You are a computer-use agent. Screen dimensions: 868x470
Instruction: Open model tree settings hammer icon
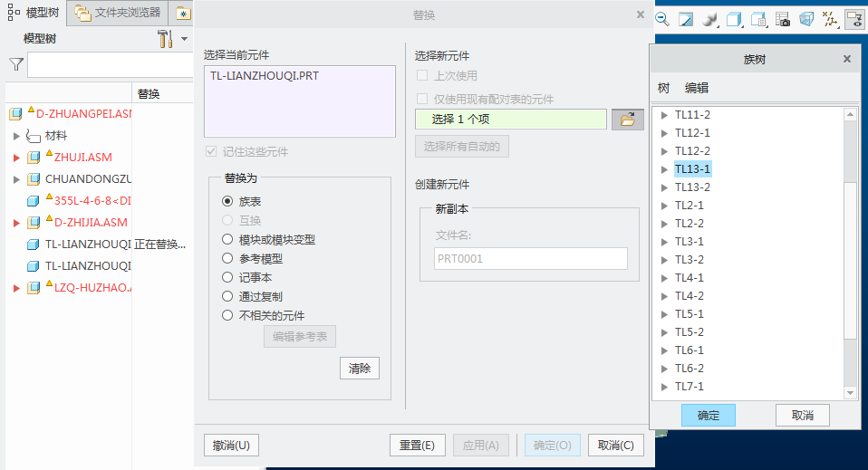(165, 39)
